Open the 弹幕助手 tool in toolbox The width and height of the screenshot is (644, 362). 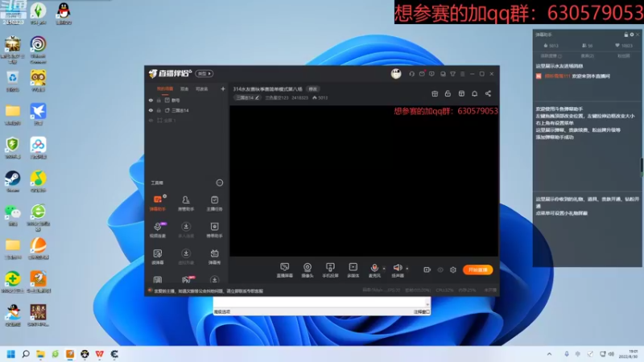tap(158, 204)
